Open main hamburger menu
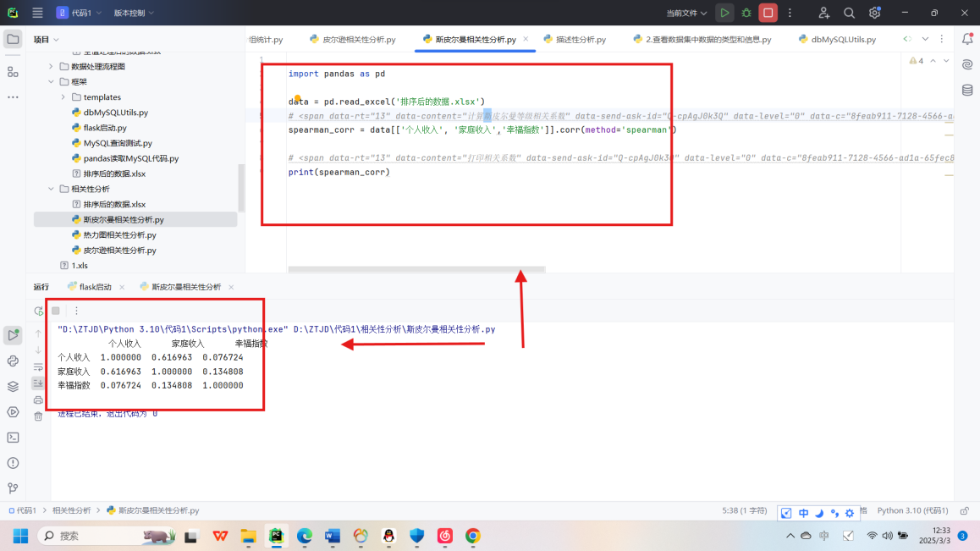The image size is (980, 551). point(37,13)
